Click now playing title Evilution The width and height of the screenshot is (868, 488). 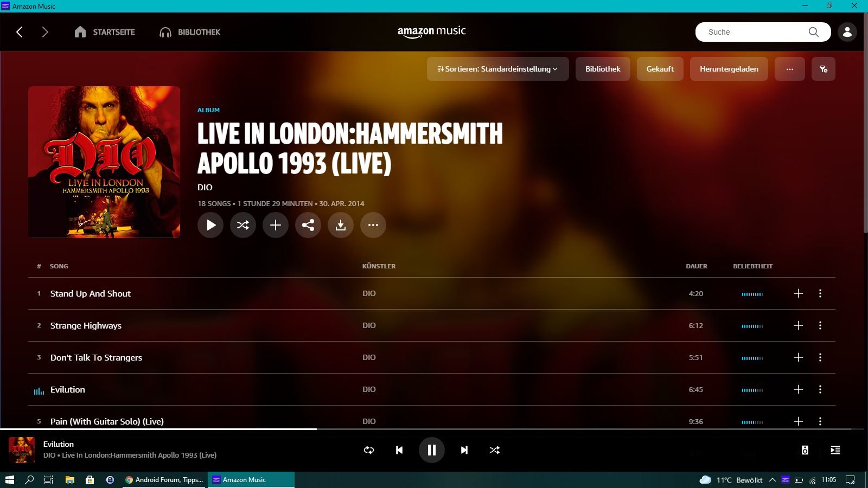point(59,444)
